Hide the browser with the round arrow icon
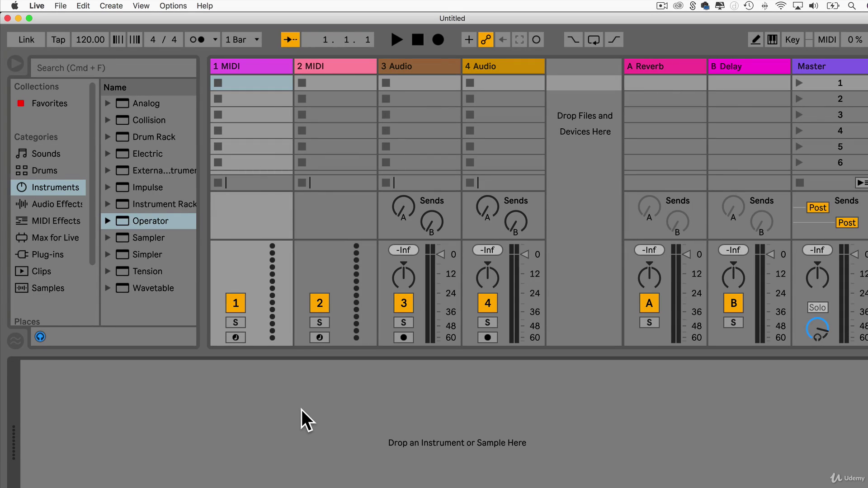The image size is (868, 488). click(15, 64)
